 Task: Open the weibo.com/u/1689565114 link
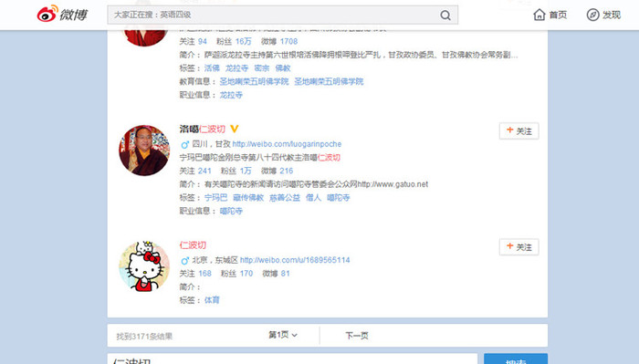295,260
